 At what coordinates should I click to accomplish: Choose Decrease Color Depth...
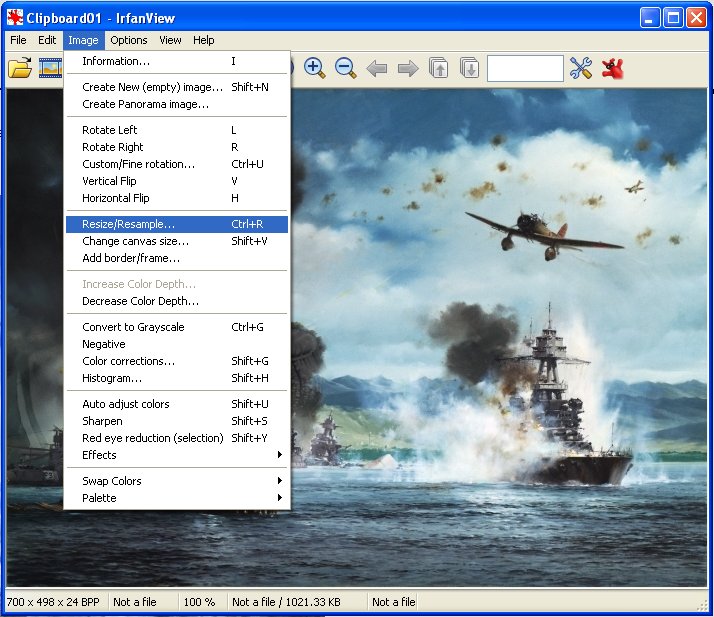coord(177,301)
